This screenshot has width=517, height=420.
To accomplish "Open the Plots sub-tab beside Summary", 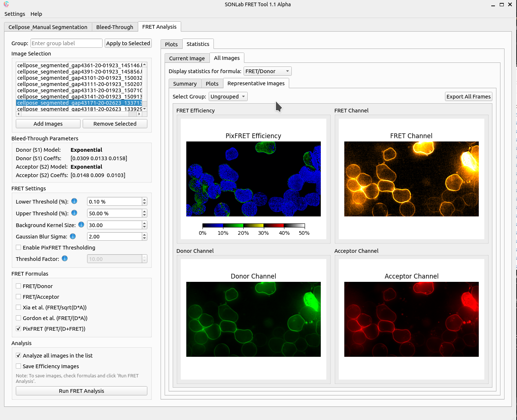I will point(212,84).
